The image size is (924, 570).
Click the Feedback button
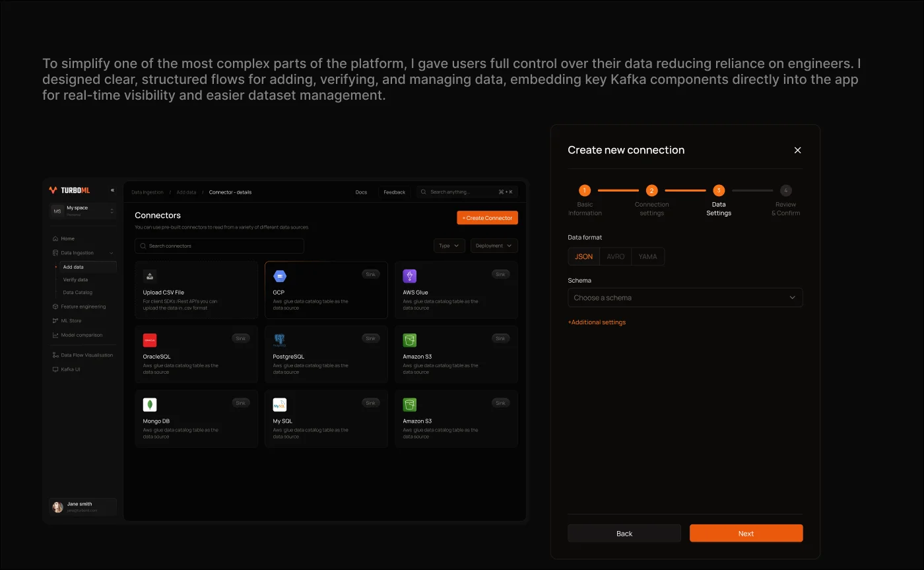pos(395,192)
